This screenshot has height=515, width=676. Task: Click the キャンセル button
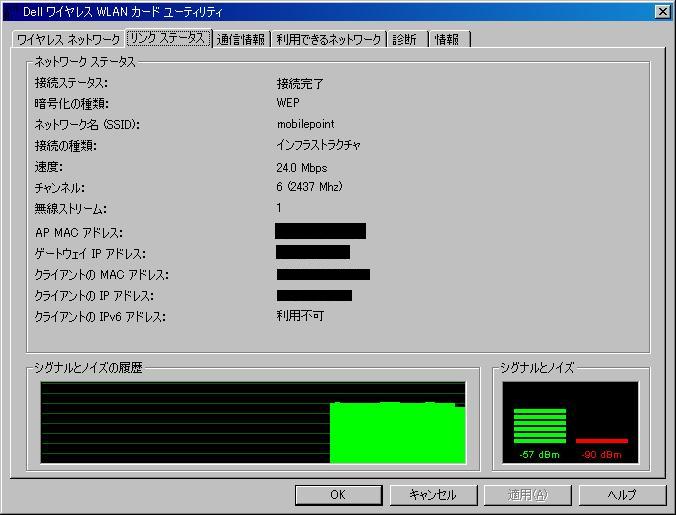coord(433,495)
